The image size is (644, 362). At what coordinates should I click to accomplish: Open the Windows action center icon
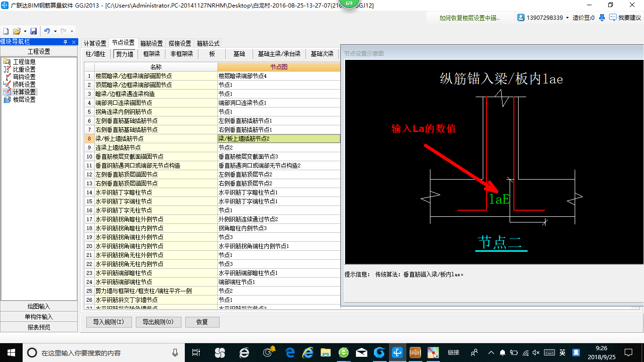pyautogui.click(x=628, y=352)
